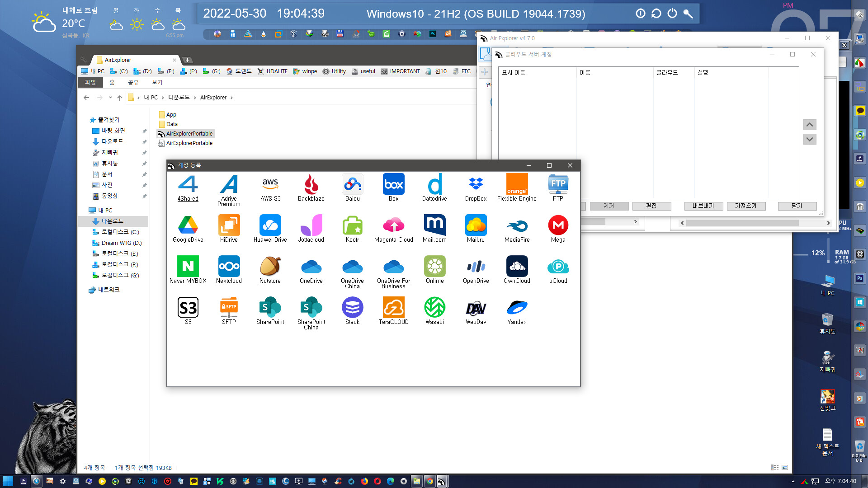Add new Explorer tab with plus
Screen dimensions: 868x488
pos(188,60)
